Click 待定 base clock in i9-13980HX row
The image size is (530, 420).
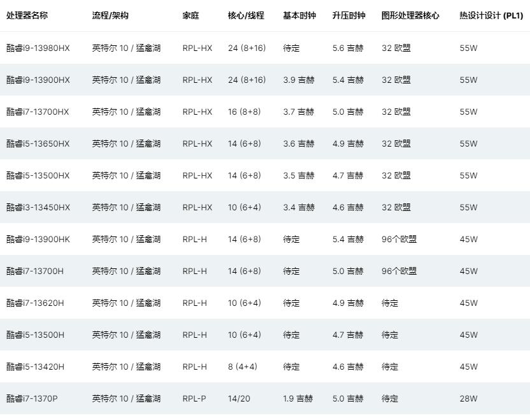pos(291,48)
